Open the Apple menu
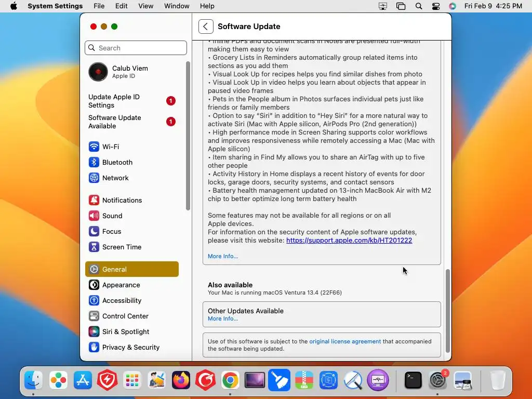 [14, 6]
